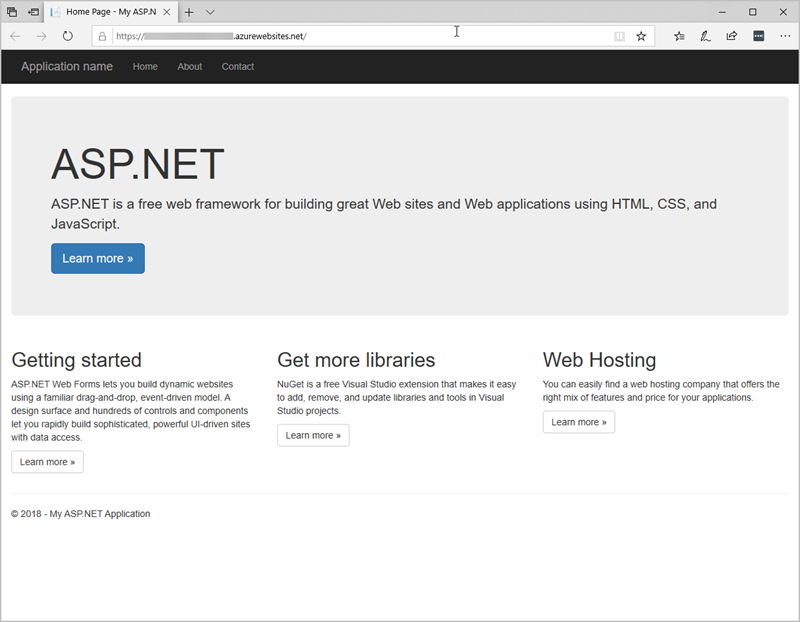Open the About nav link
This screenshot has width=800, height=622.
[190, 66]
